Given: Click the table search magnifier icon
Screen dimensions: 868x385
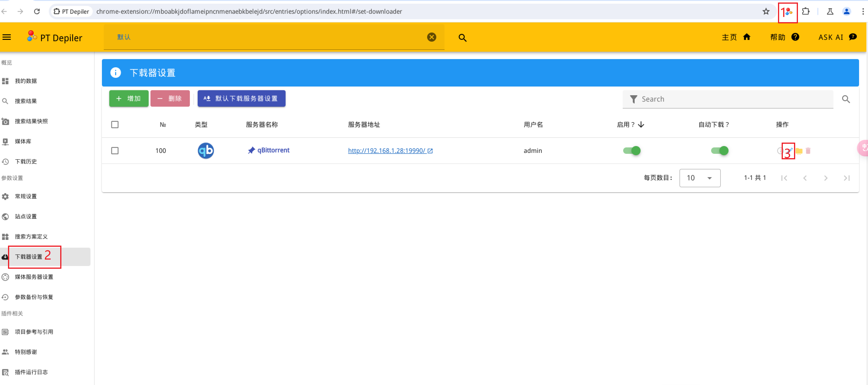Looking at the screenshot, I should 845,99.
